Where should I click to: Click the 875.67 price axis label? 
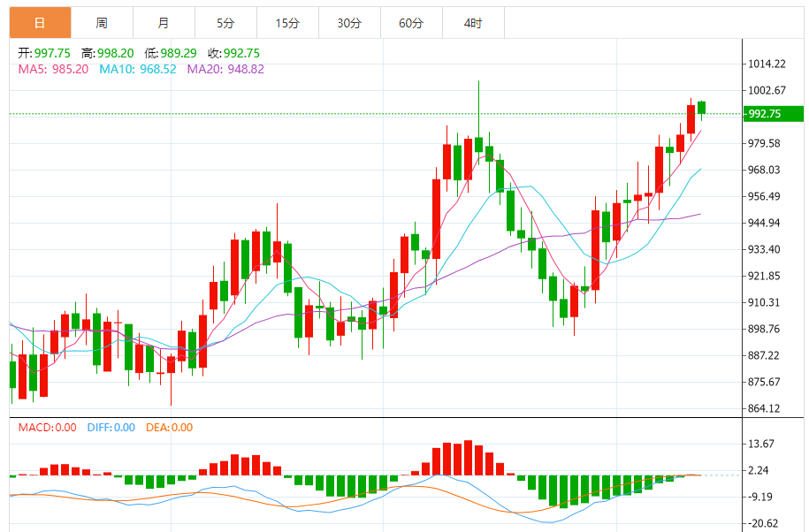(x=765, y=382)
